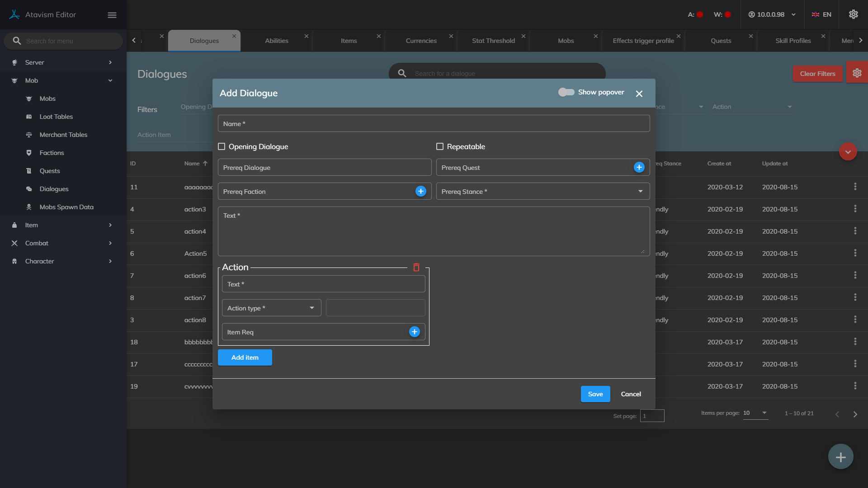Image resolution: width=868 pixels, height=488 pixels.
Task: Toggle the Show popover switch
Action: point(566,92)
